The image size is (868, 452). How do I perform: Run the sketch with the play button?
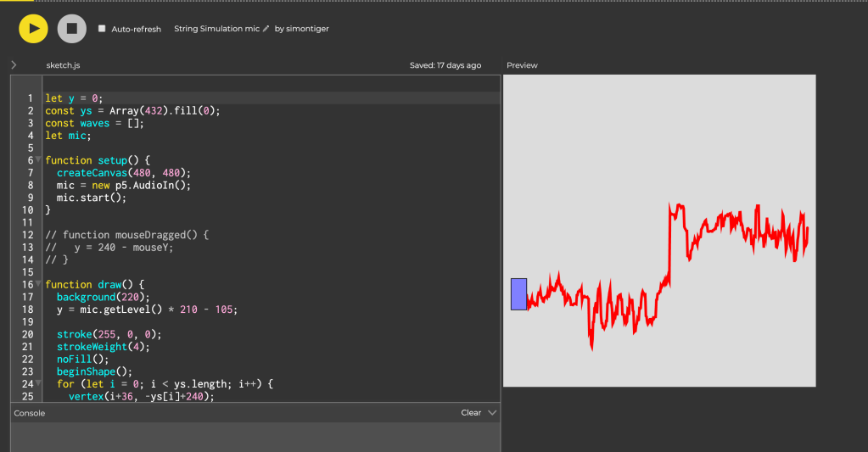33,29
